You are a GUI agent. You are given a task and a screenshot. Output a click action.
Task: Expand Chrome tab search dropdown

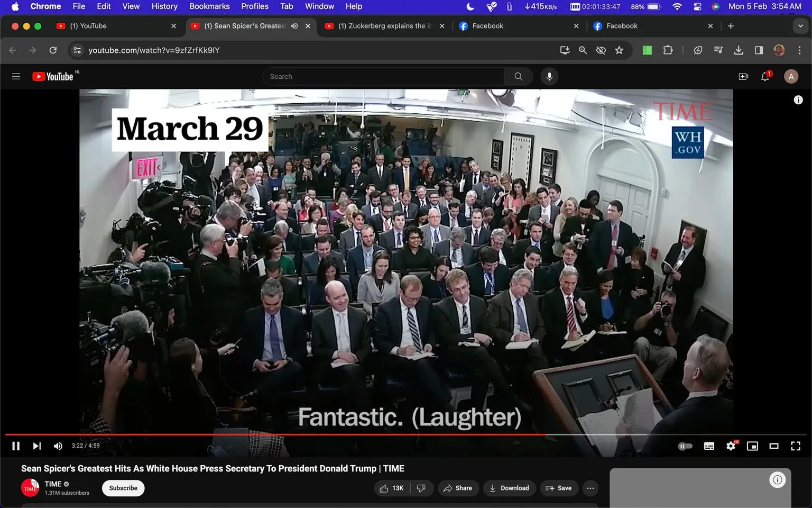(x=800, y=26)
